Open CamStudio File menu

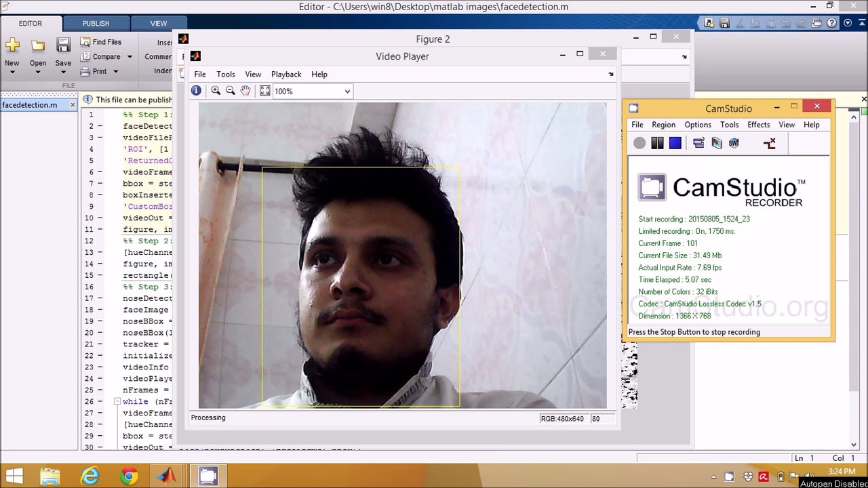click(x=637, y=125)
